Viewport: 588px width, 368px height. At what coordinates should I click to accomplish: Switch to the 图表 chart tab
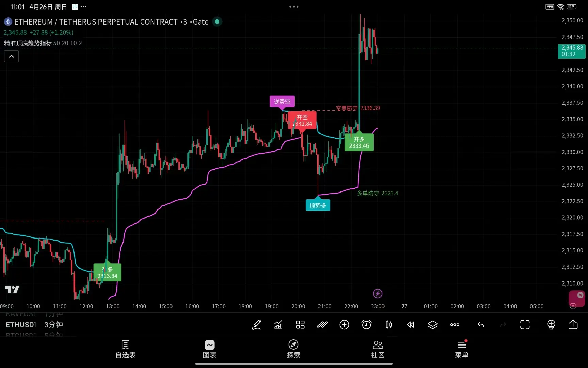(210, 350)
